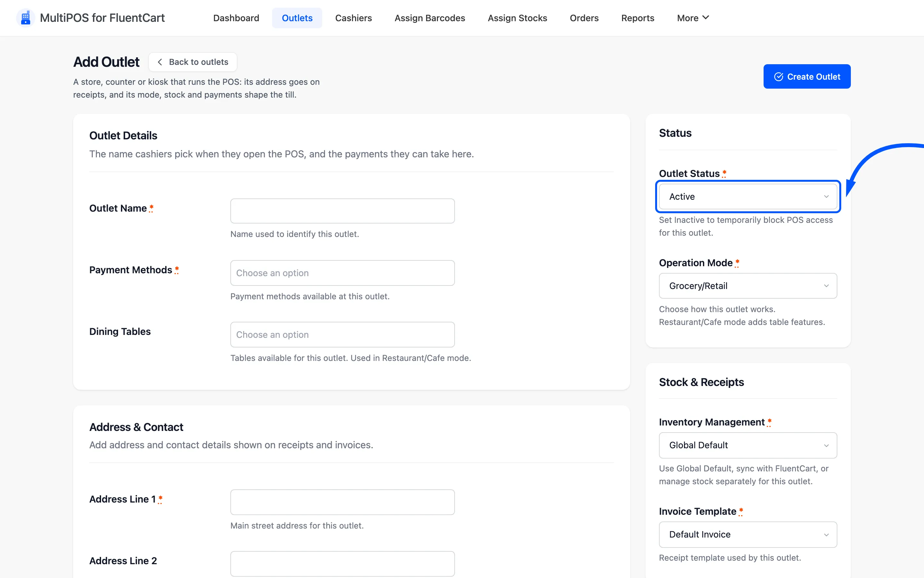924x578 pixels.
Task: Click the Create Outlet button
Action: (x=807, y=76)
